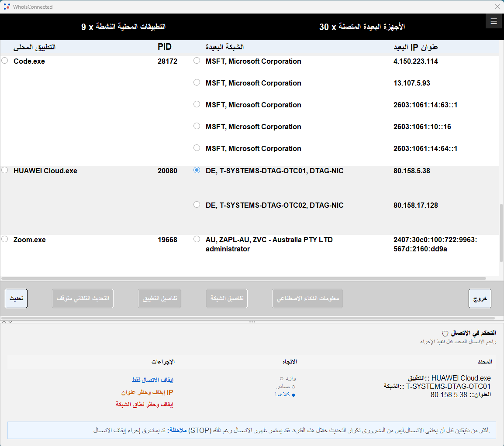Click إيقاف وحظر نطاق الشبكة link
The height and width of the screenshot is (446, 504).
click(144, 405)
